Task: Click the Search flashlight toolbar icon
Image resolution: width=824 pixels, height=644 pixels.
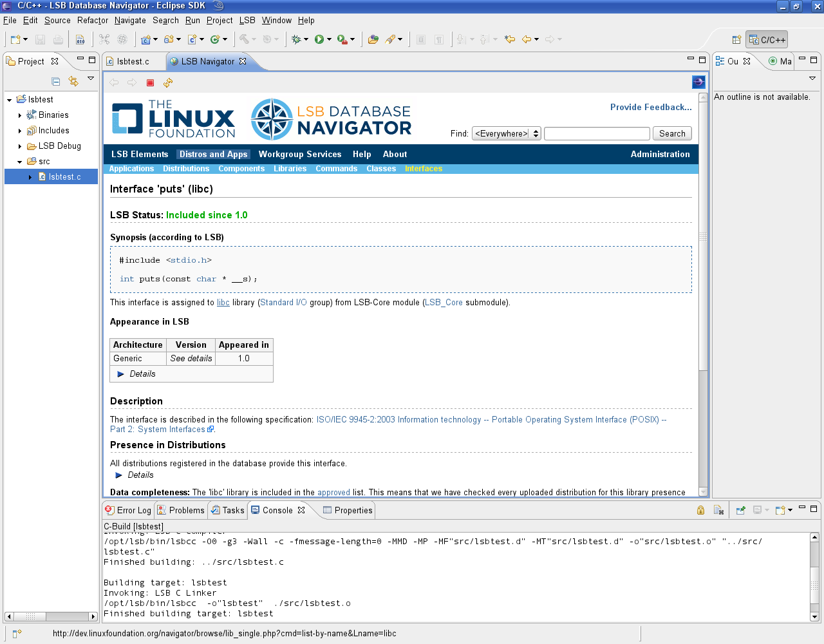Action: pos(390,39)
